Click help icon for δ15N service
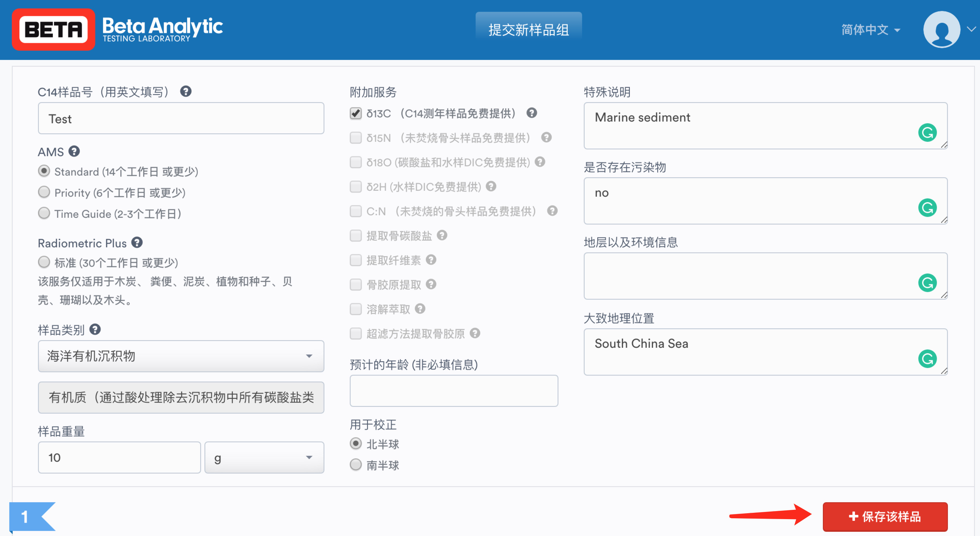Image resolution: width=980 pixels, height=536 pixels. [547, 137]
